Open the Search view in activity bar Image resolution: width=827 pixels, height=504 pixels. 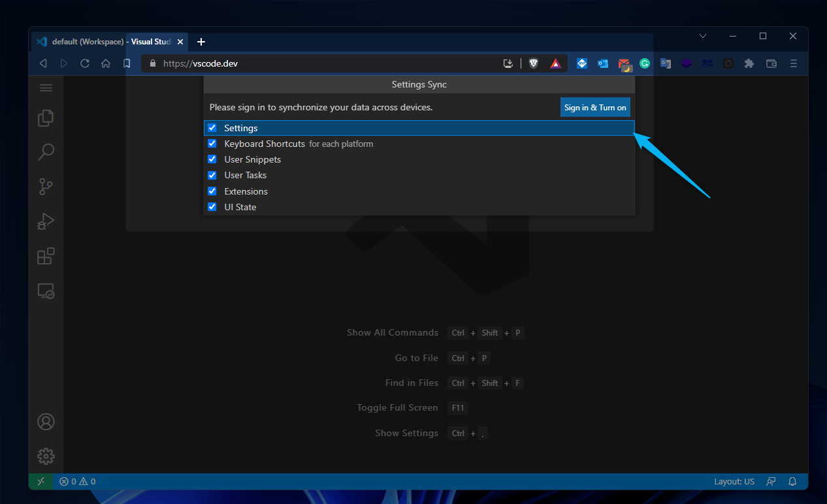coord(46,152)
